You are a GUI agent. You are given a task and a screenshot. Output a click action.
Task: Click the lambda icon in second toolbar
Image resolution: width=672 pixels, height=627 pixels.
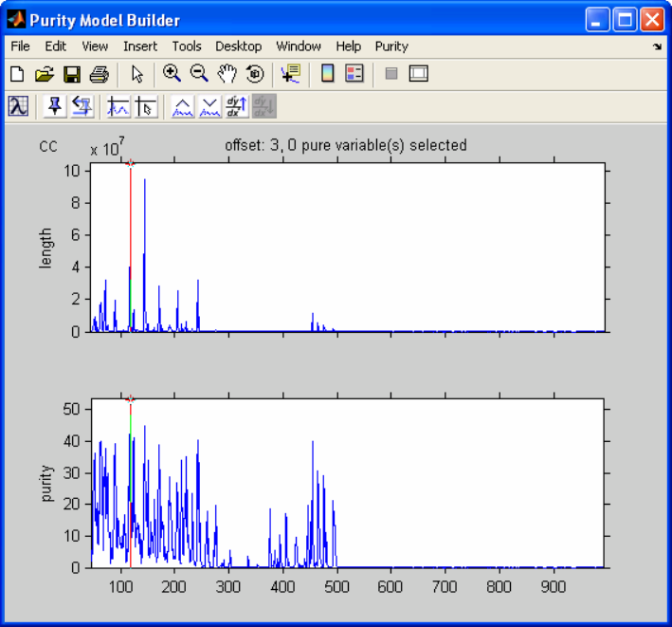[x=17, y=107]
